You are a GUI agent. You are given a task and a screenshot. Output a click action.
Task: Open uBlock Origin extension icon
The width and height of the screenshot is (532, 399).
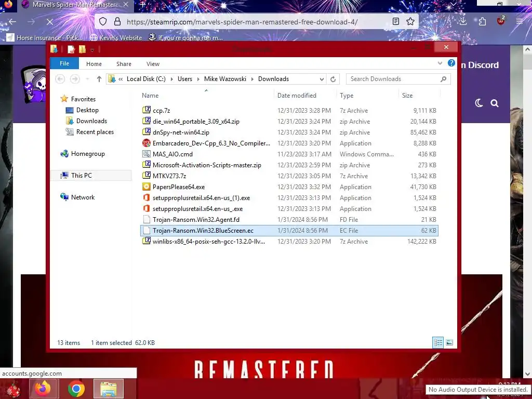[x=501, y=21]
